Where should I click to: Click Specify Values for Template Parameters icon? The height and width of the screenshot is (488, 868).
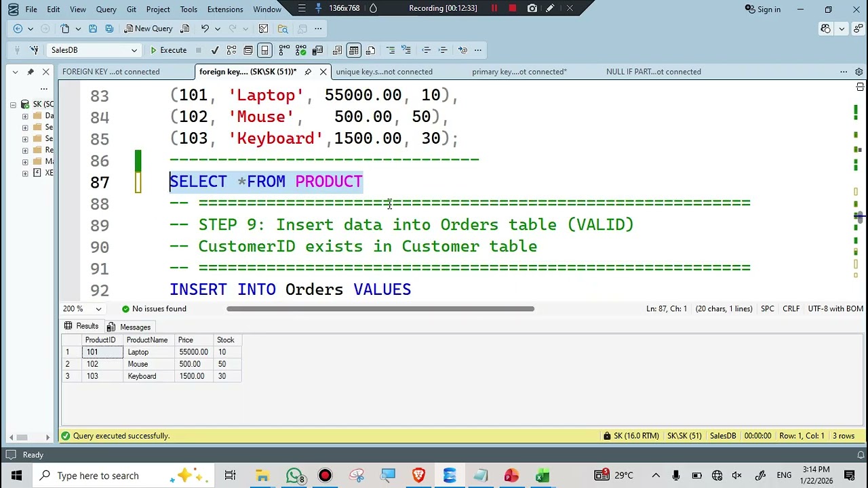462,50
